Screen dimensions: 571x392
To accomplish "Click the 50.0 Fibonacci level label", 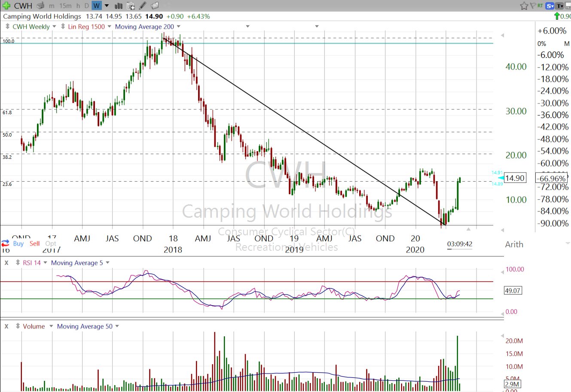I will coord(7,135).
